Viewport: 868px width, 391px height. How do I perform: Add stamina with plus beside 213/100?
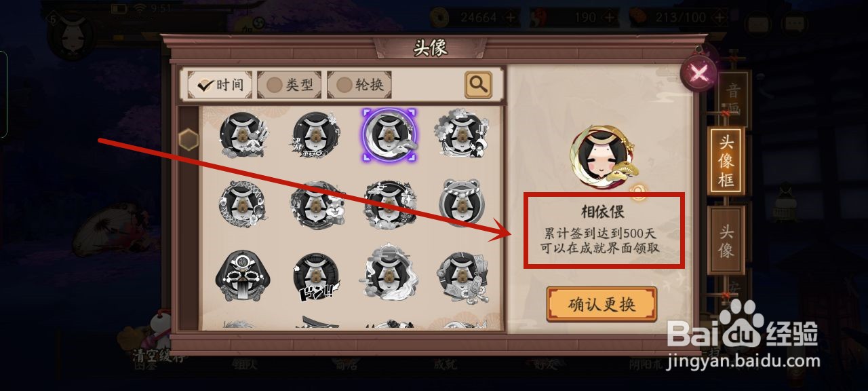(x=720, y=18)
